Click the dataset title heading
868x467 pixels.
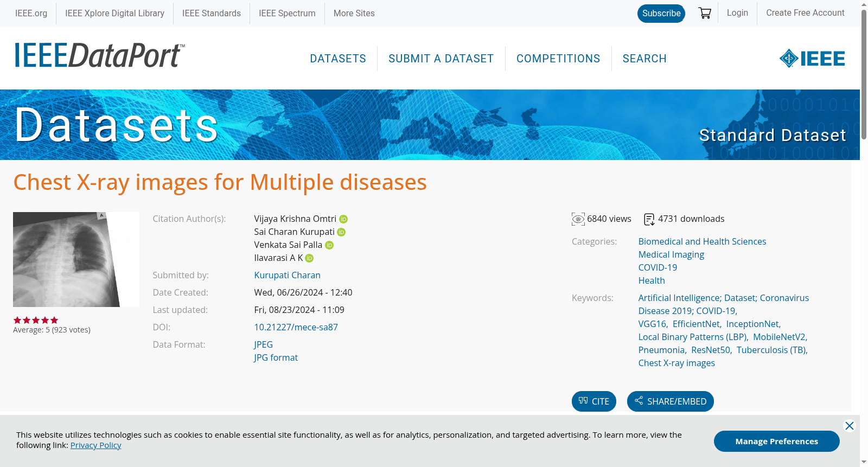point(220,182)
